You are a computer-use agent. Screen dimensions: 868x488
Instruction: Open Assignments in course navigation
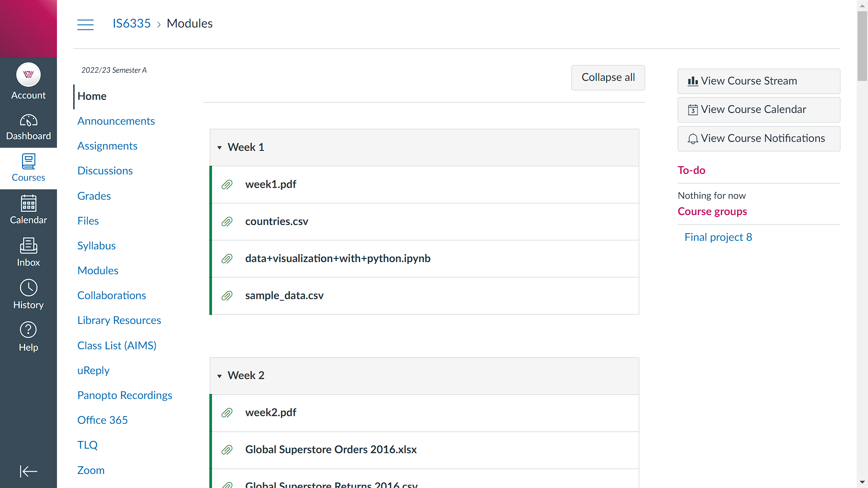pos(107,146)
